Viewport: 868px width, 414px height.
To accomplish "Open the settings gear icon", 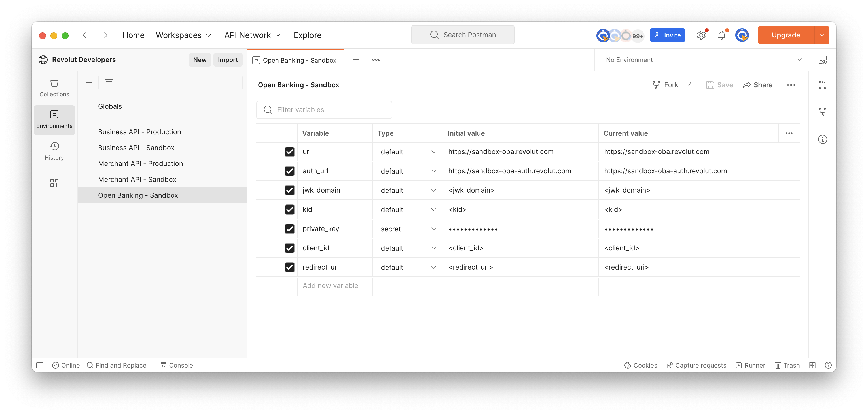I will point(701,35).
